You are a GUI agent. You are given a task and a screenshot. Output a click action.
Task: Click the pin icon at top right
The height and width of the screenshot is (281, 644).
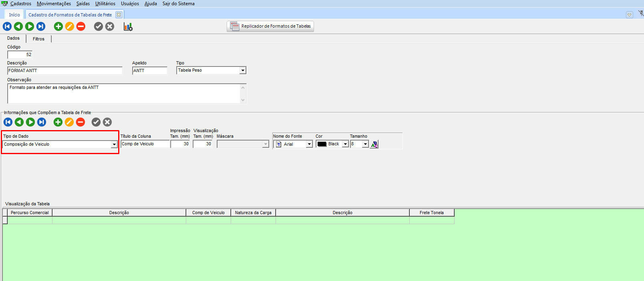(x=641, y=13)
